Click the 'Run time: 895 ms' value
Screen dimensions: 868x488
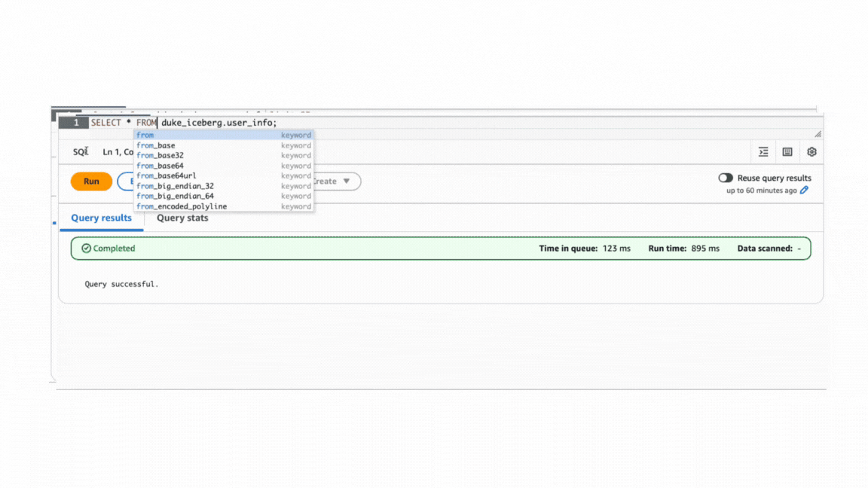(x=683, y=249)
